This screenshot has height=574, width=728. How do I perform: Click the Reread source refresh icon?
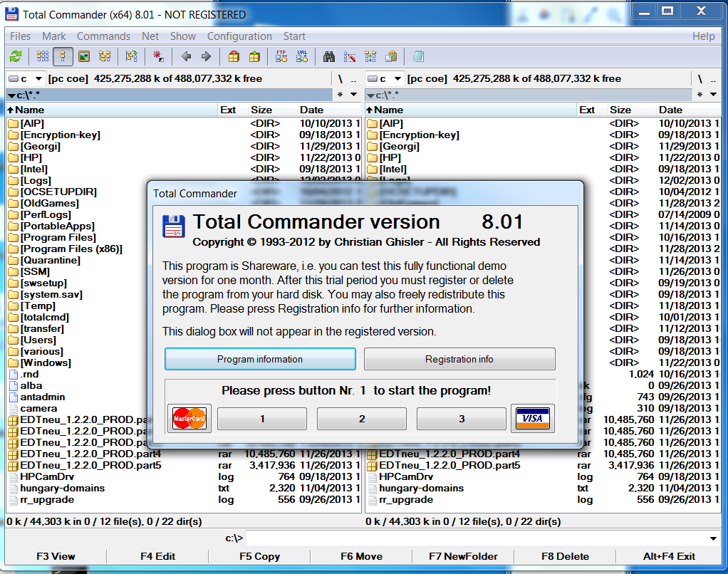click(16, 56)
